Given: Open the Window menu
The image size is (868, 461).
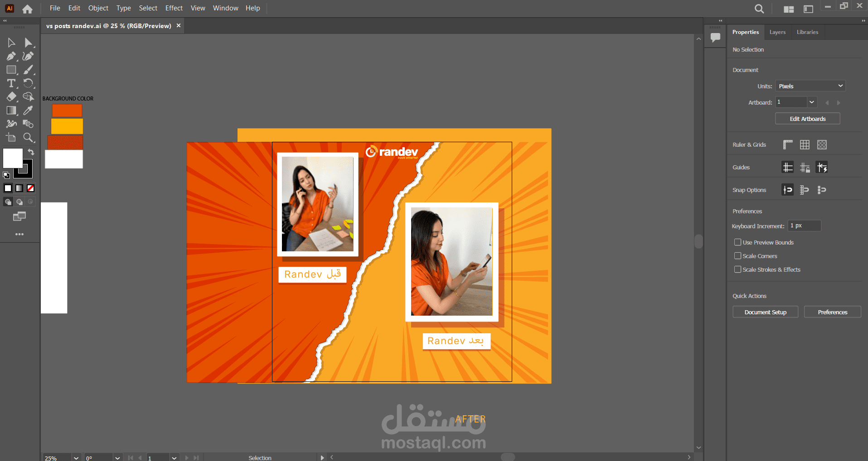Looking at the screenshot, I should pos(226,8).
